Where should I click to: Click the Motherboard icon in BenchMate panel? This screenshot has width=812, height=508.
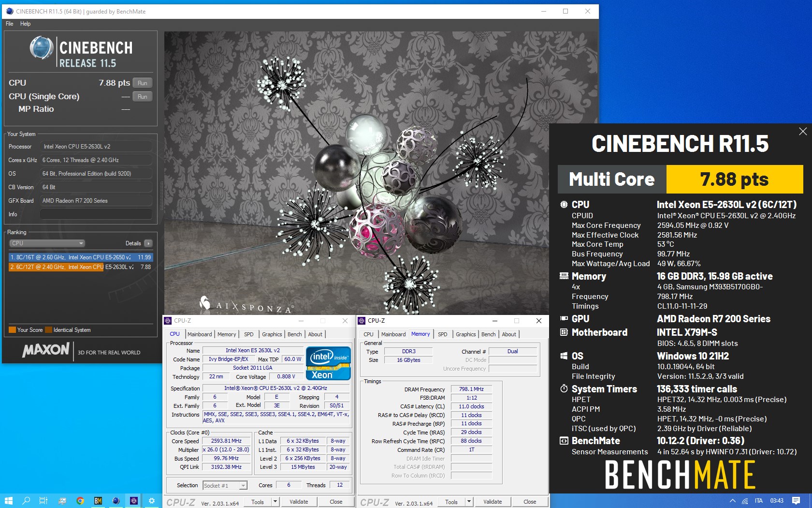(x=564, y=332)
